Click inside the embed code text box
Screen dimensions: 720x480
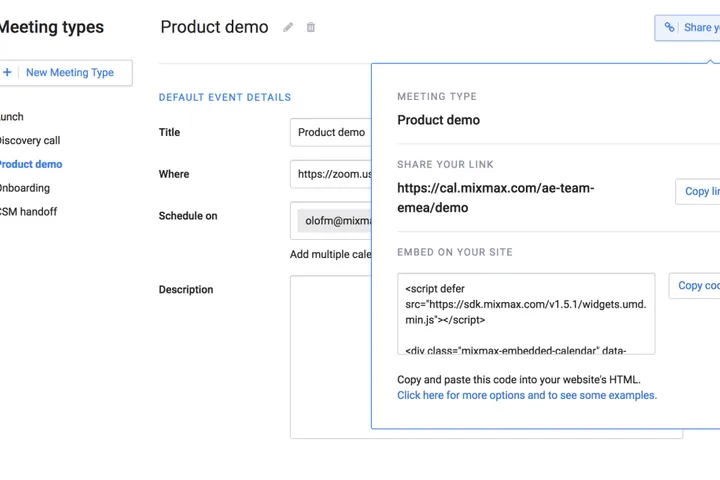[526, 314]
